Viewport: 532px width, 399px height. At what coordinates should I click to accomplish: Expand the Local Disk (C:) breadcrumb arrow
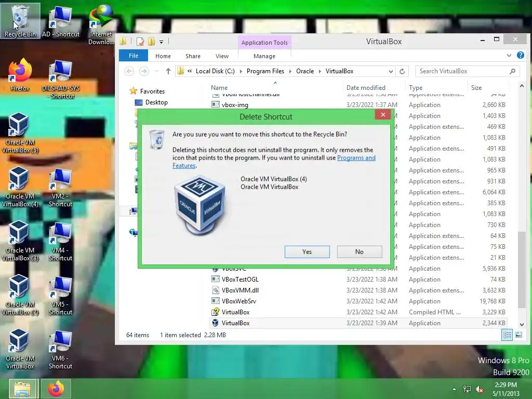(241, 71)
